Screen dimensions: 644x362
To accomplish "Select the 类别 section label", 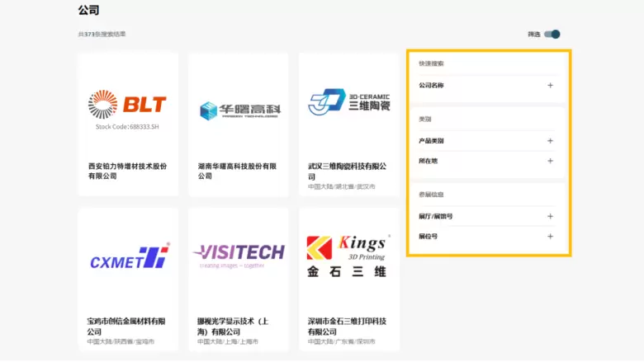I will pyautogui.click(x=424, y=120).
